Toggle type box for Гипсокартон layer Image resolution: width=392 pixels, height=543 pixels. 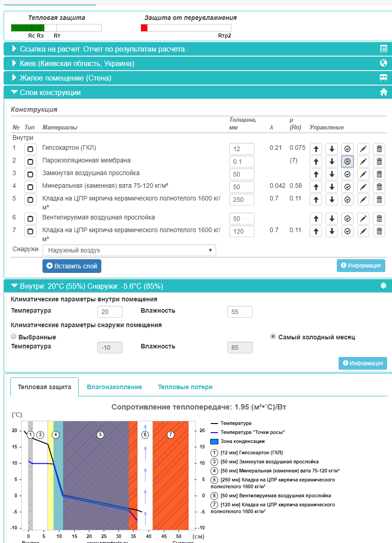(30, 148)
